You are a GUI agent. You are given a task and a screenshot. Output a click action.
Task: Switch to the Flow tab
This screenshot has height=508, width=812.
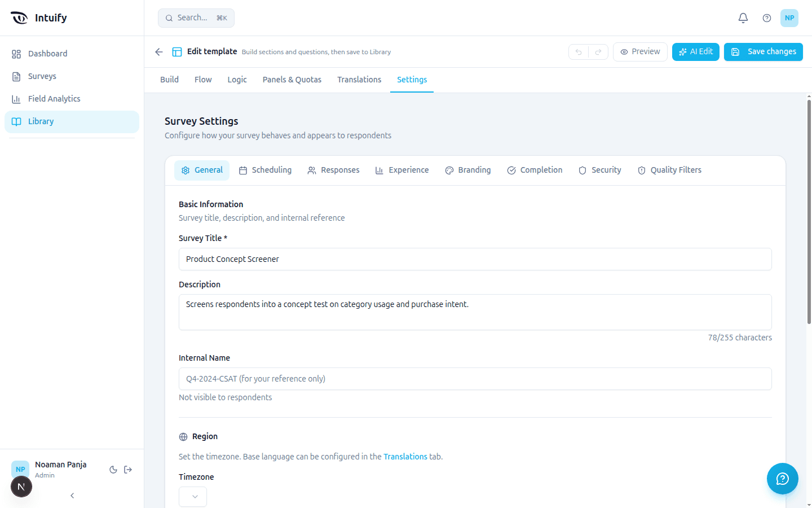click(x=203, y=80)
